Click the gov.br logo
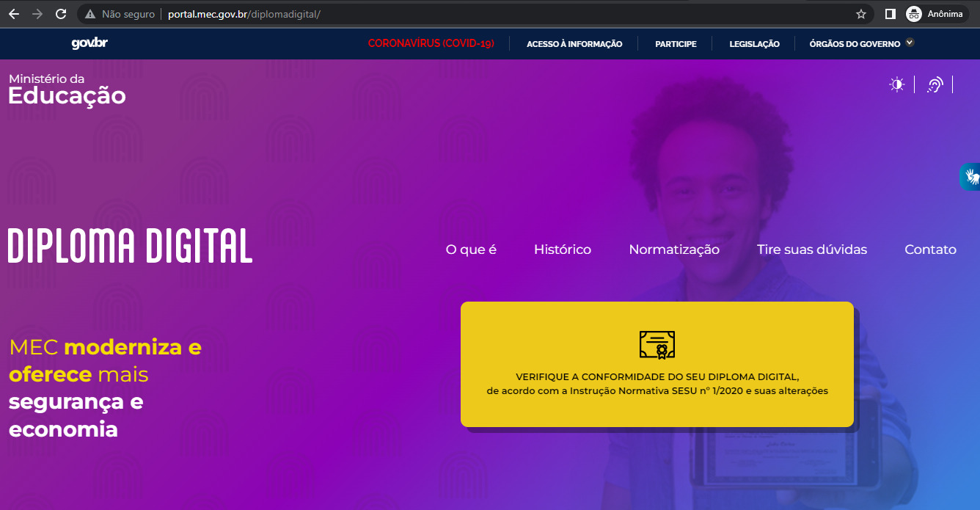The height and width of the screenshot is (510, 980). pos(89,43)
